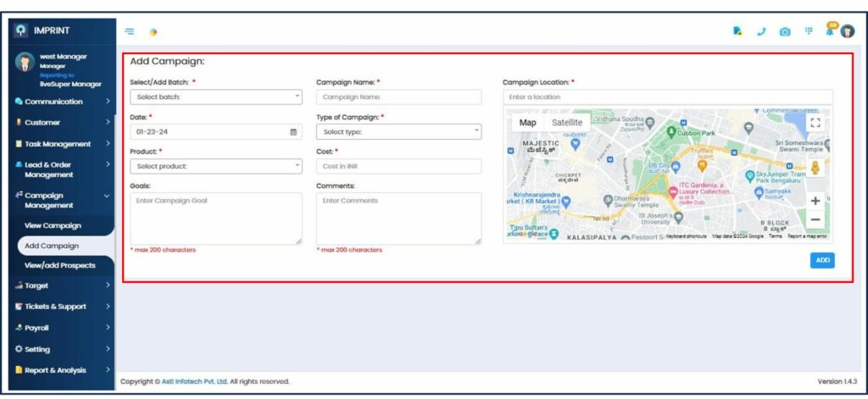Open the Asti Infotech Pvt. Ltd. link
The height and width of the screenshot is (399, 868).
click(x=195, y=381)
